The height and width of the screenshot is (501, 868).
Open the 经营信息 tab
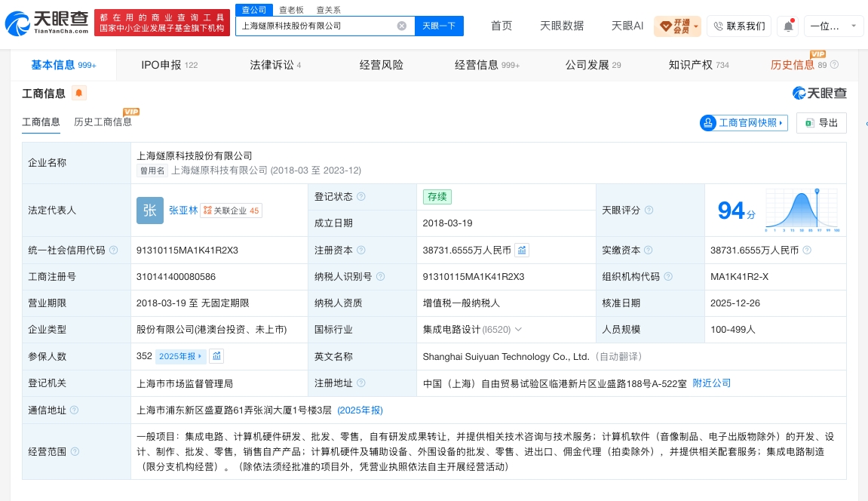pos(487,65)
